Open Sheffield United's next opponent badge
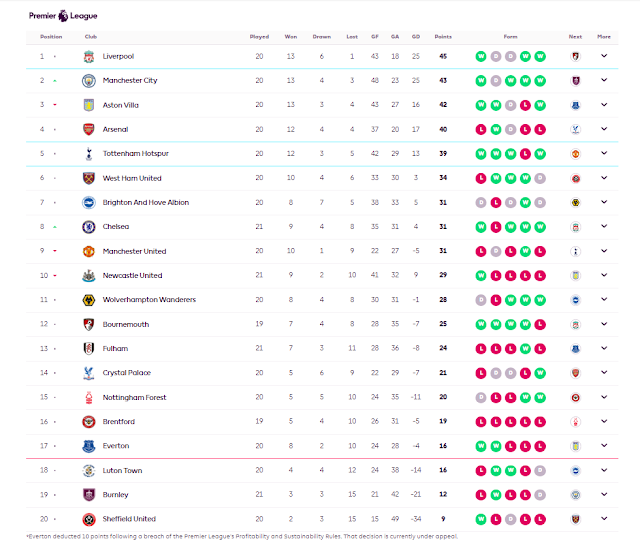Screen dimensions: 640x541 [576, 519]
